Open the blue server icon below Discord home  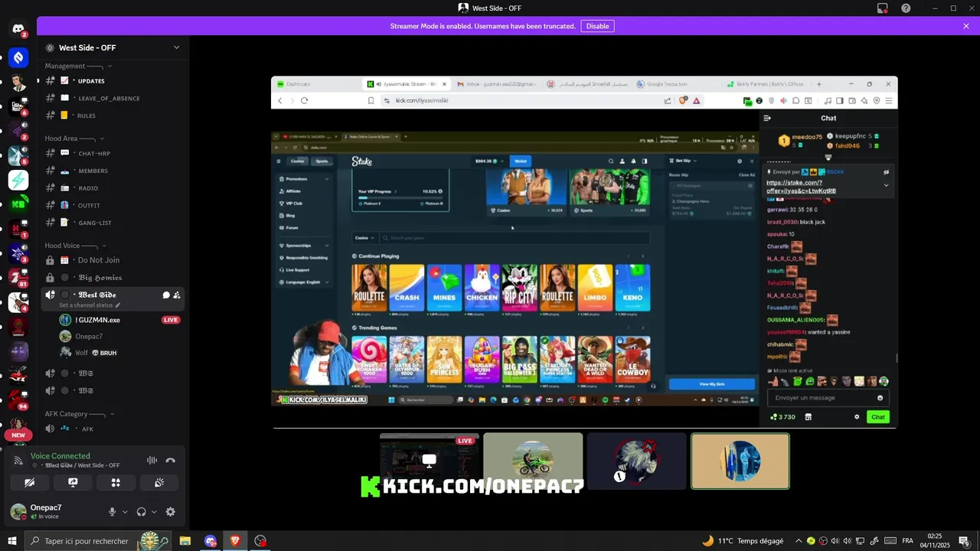[18, 57]
